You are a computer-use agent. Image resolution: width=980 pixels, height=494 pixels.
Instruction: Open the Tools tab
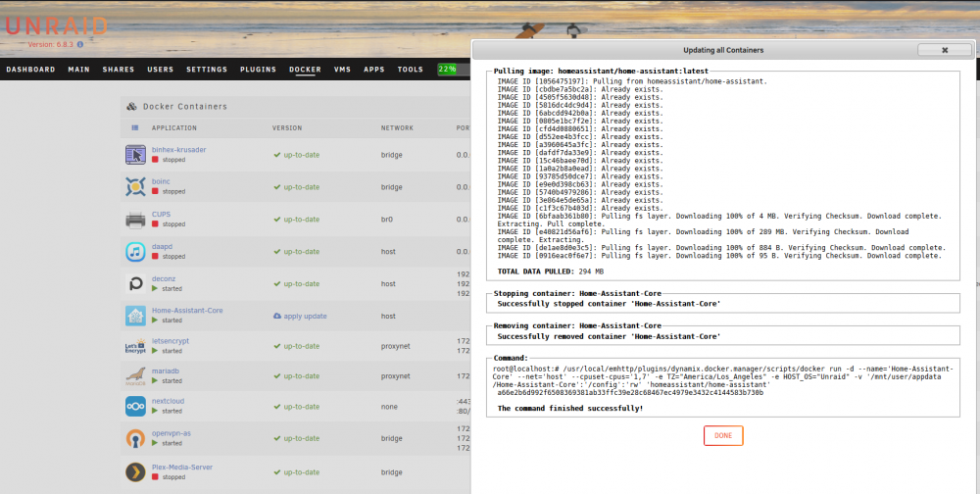click(x=411, y=70)
